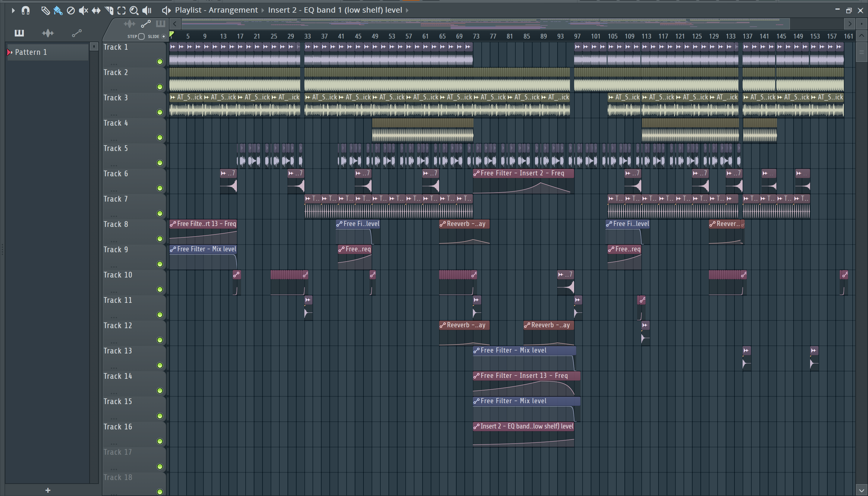
Task: Open Track 4 options dots
Action: (114, 140)
